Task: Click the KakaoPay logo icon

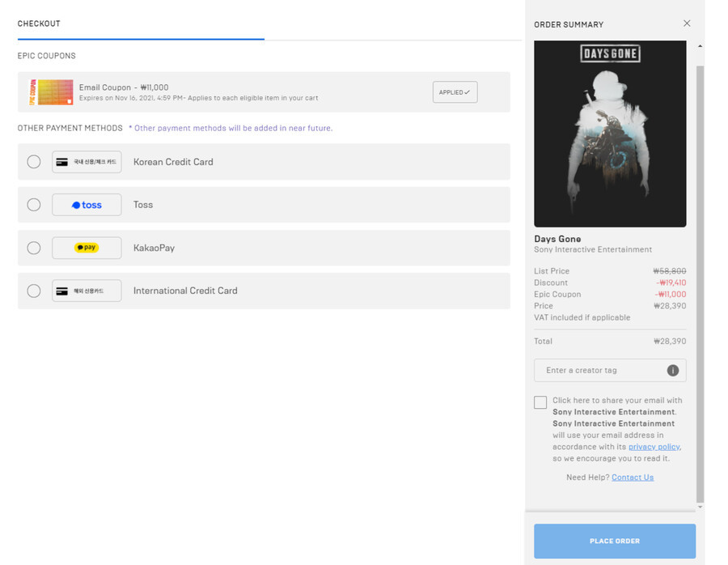Action: (87, 248)
